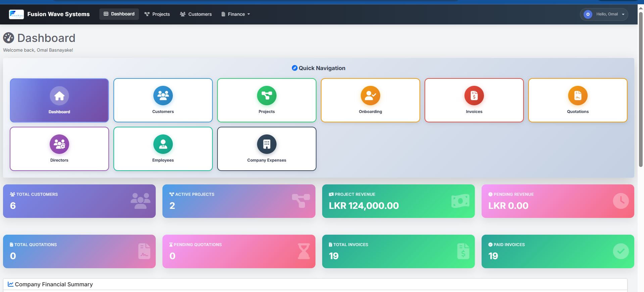
Task: Click the compass icon beside Quick Navigation
Action: tap(295, 68)
